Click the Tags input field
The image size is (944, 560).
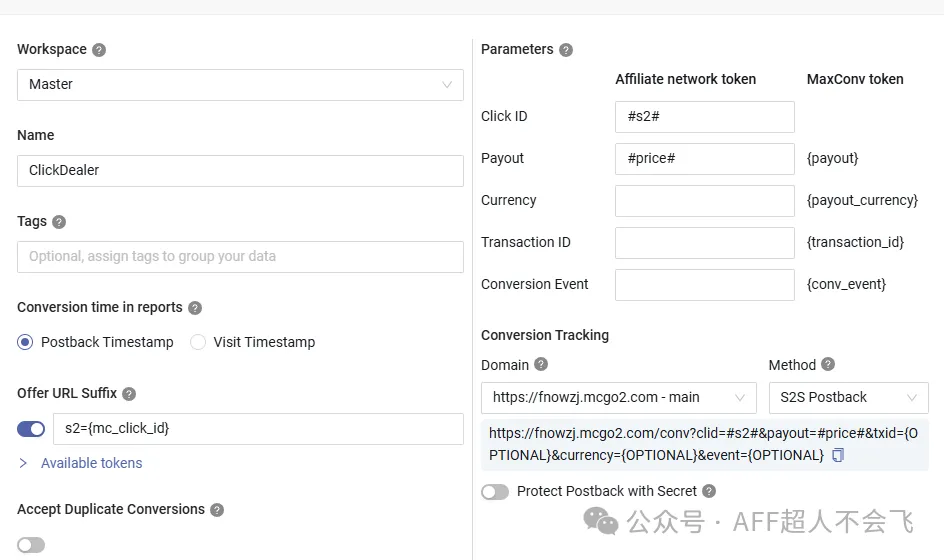pos(240,257)
